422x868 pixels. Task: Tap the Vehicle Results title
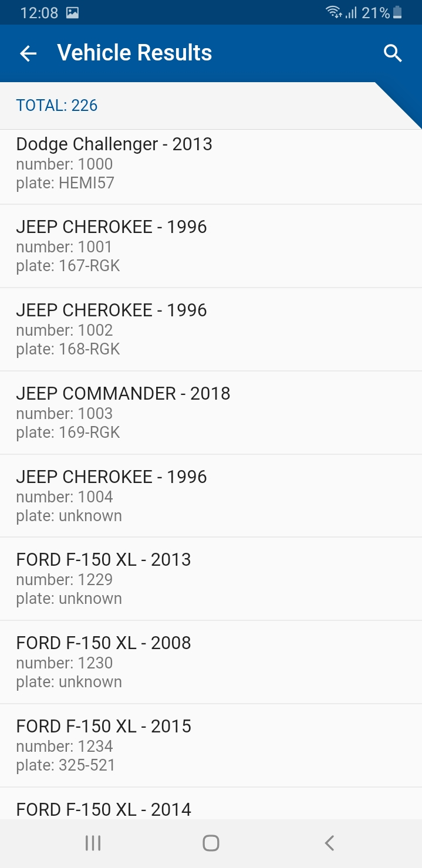tap(134, 53)
